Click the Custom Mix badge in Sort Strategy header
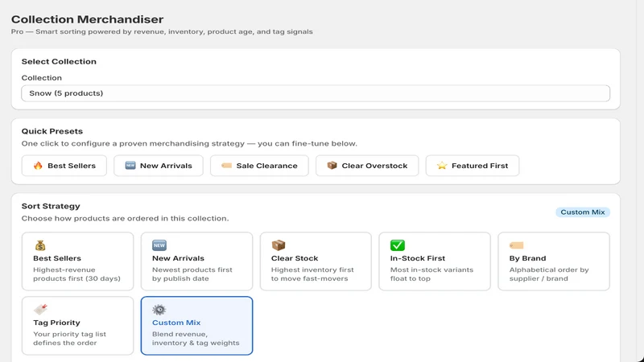Image resolution: width=644 pixels, height=362 pixels. click(582, 212)
